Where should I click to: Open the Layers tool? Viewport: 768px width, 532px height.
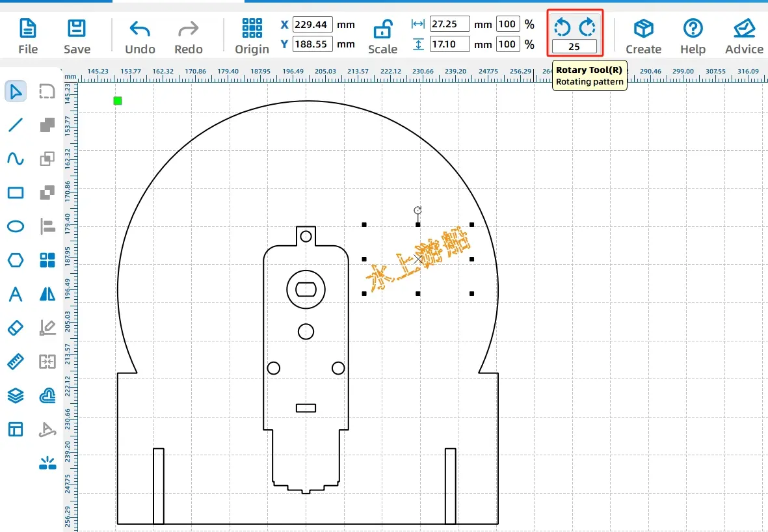[x=16, y=395]
